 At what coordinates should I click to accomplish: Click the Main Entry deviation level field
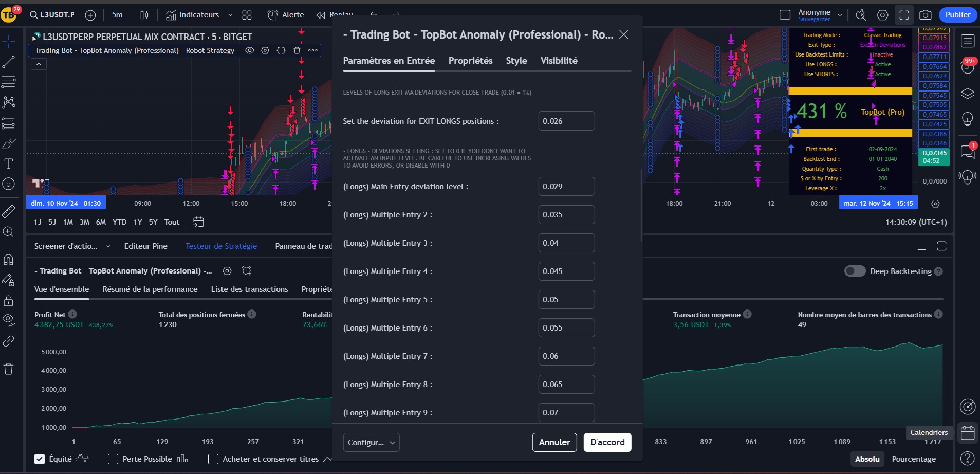pyautogui.click(x=566, y=187)
